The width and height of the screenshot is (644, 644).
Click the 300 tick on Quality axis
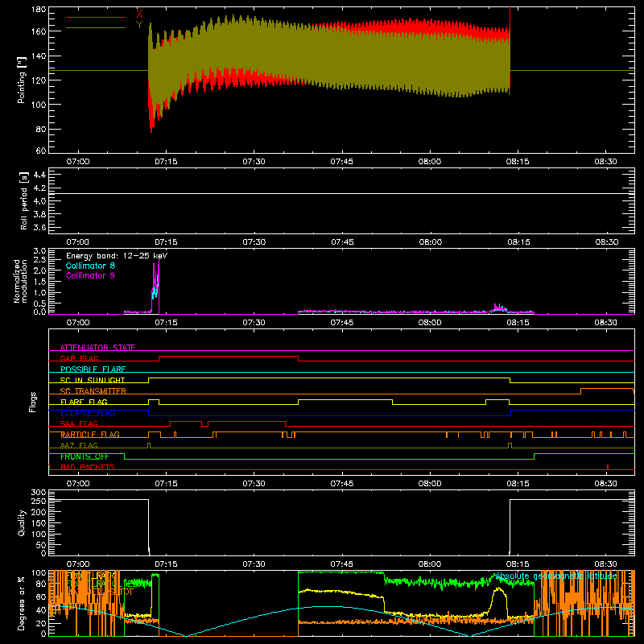pos(39,493)
